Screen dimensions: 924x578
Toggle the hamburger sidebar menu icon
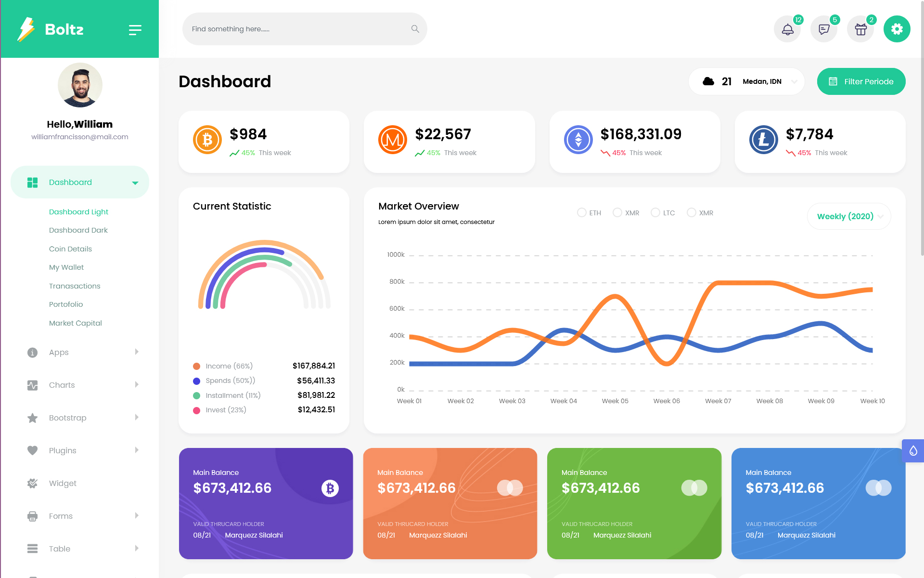coord(135,30)
